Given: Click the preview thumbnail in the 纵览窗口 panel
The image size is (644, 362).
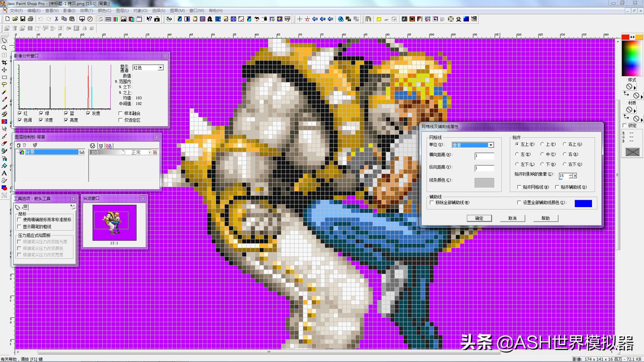Looking at the screenshot, I should point(114,223).
